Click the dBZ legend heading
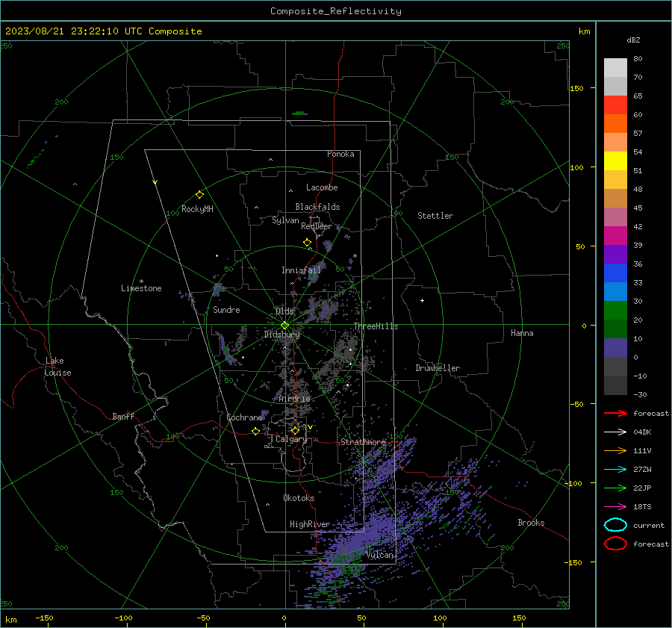Image resolution: width=672 pixels, height=628 pixels. 633,40
